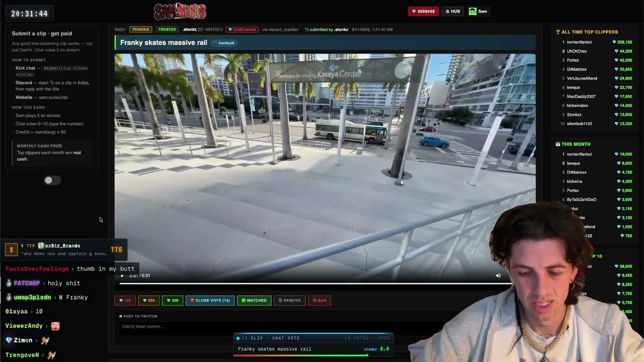Click the diamond badge beside Zimon
644x362 pixels.
tap(9, 340)
